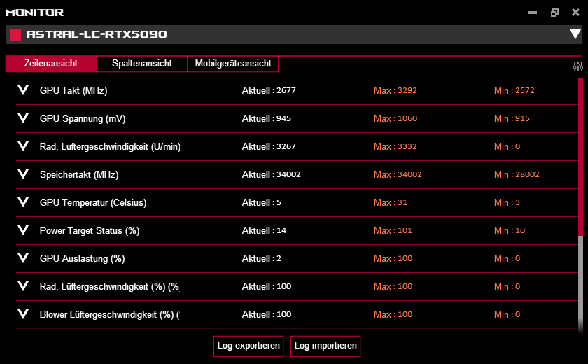Click the value Max : 1060
This screenshot has width=588, height=364.
click(x=395, y=119)
